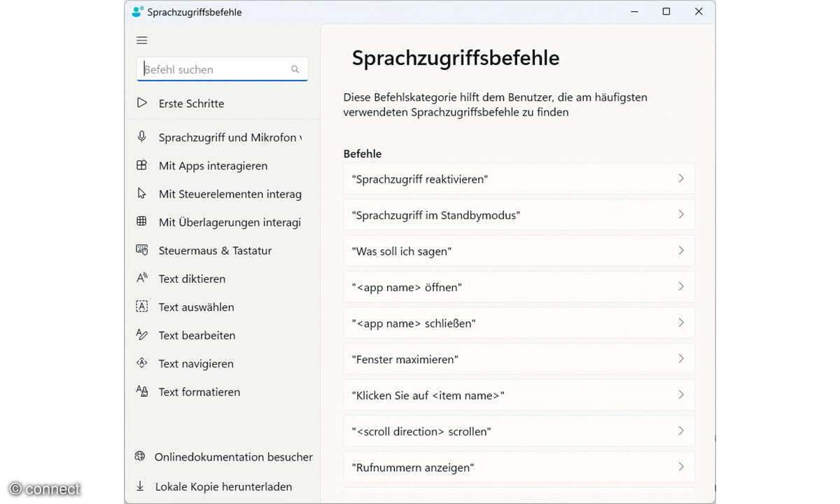Click Lokale Kopie herunterladen
Viewport: 840px width, 504px height.
click(x=223, y=486)
